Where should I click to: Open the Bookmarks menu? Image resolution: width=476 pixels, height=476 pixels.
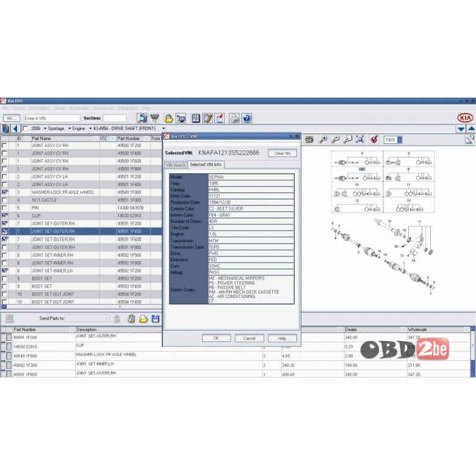[79, 108]
